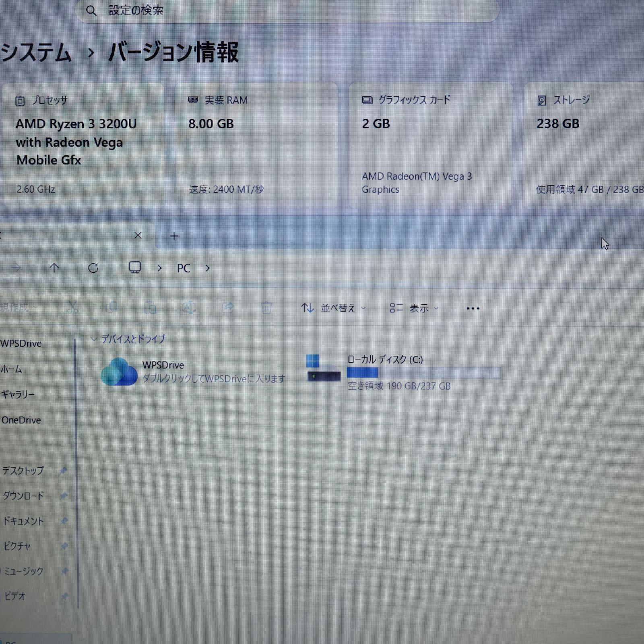Screen dimensions: 644x644
Task: Open ドキュメント in the sidebar
Action: point(23,521)
